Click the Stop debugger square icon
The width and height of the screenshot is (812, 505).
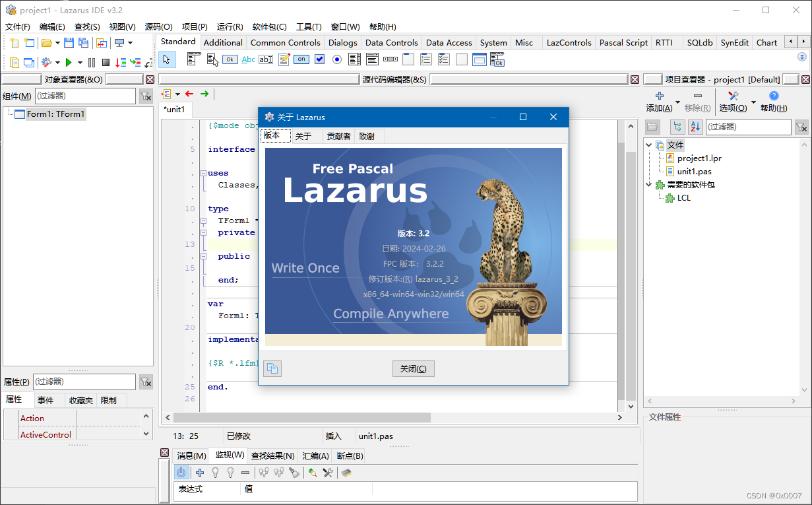click(106, 63)
